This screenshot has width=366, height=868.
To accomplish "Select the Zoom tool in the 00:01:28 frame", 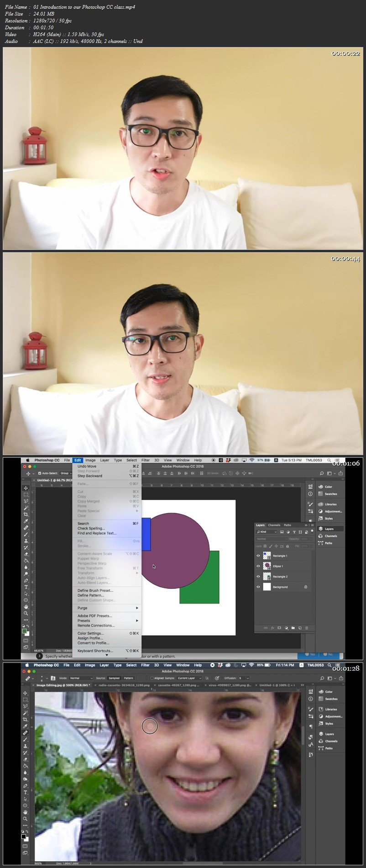I will [25, 819].
